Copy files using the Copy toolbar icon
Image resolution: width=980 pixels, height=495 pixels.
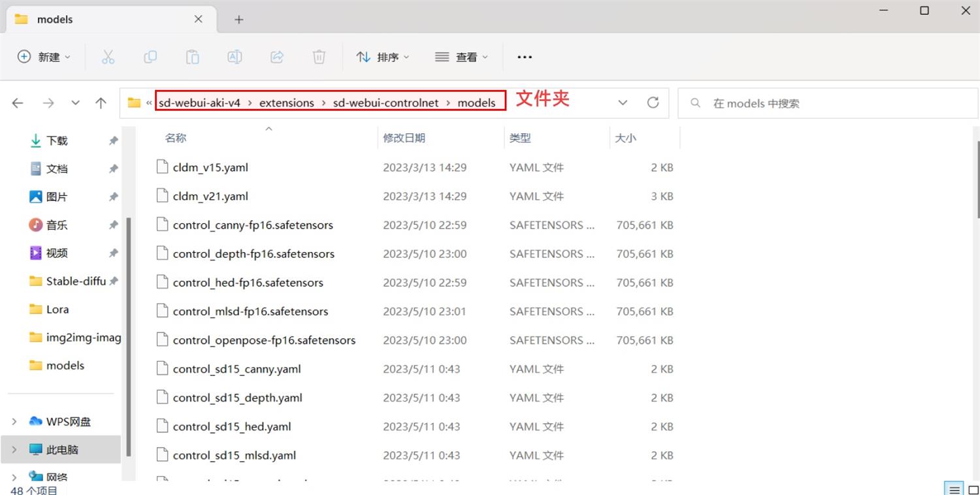click(150, 57)
